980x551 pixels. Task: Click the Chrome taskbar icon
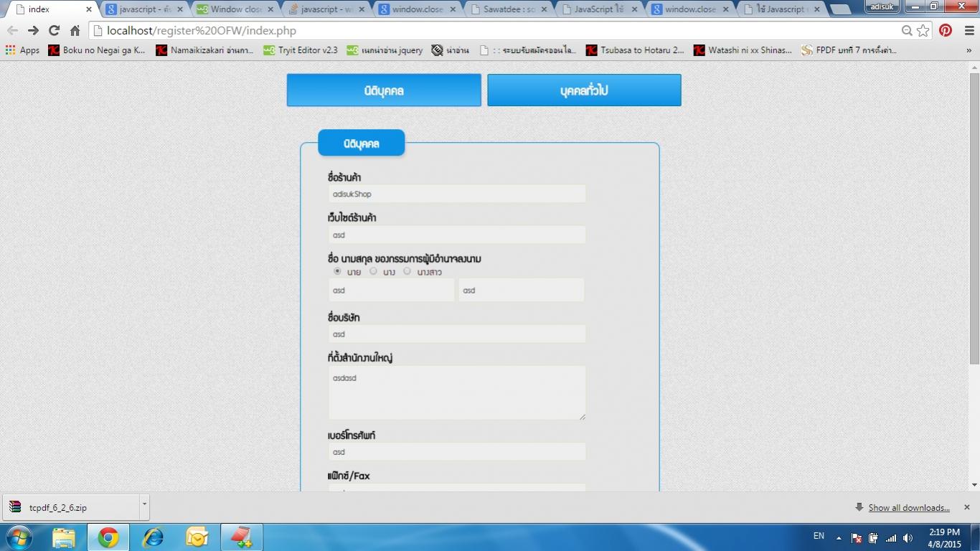[108, 537]
